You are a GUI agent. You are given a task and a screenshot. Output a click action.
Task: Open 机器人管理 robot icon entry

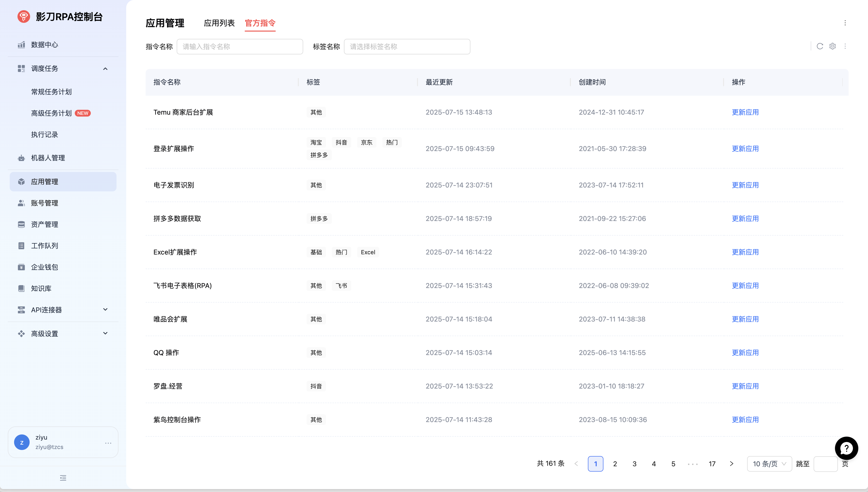(x=22, y=158)
